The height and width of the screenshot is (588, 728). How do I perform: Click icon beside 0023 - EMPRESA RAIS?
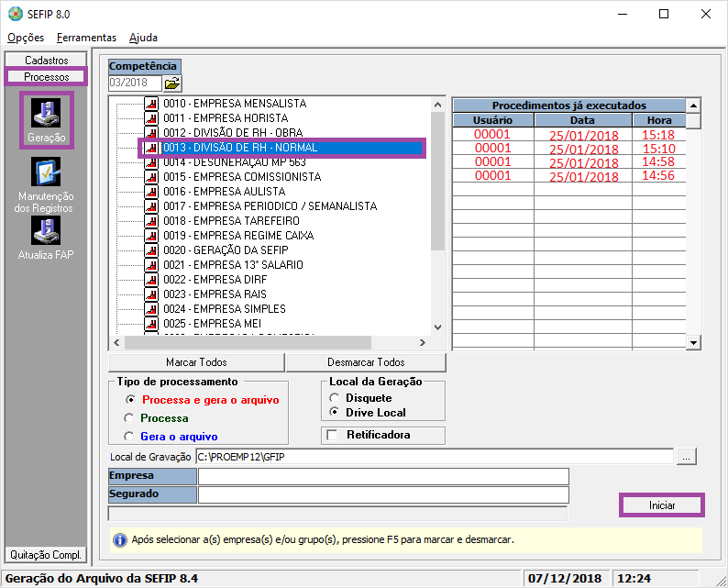(x=151, y=294)
